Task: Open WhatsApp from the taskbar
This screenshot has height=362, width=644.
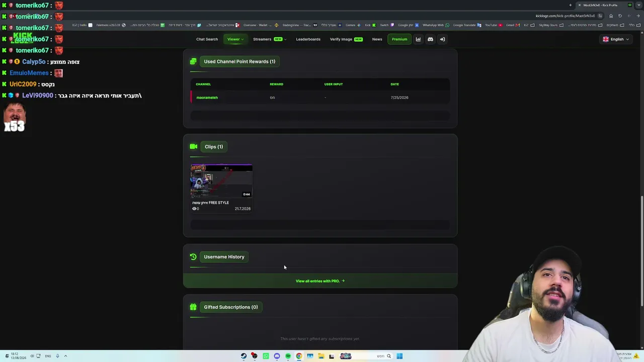Action: (x=266, y=356)
